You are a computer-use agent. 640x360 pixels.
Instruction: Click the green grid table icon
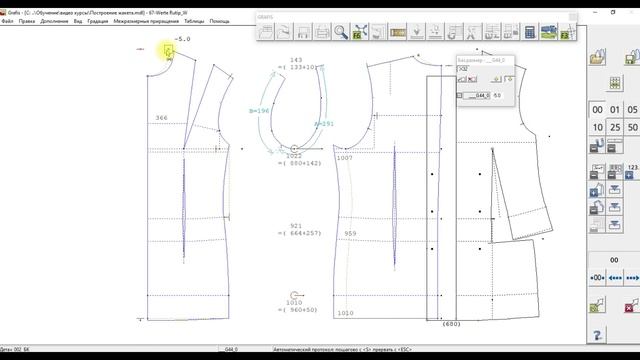tap(615, 83)
